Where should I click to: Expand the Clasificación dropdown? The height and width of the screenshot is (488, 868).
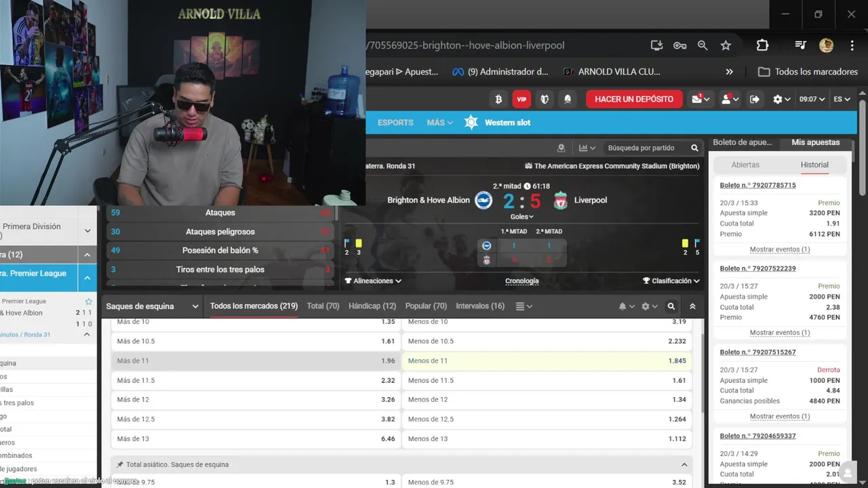pos(671,281)
